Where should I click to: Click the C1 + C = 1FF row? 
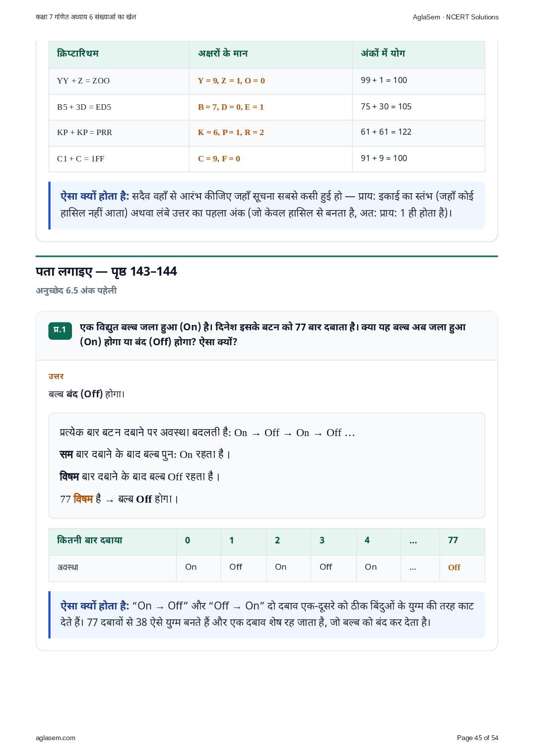pyautogui.click(x=267, y=159)
